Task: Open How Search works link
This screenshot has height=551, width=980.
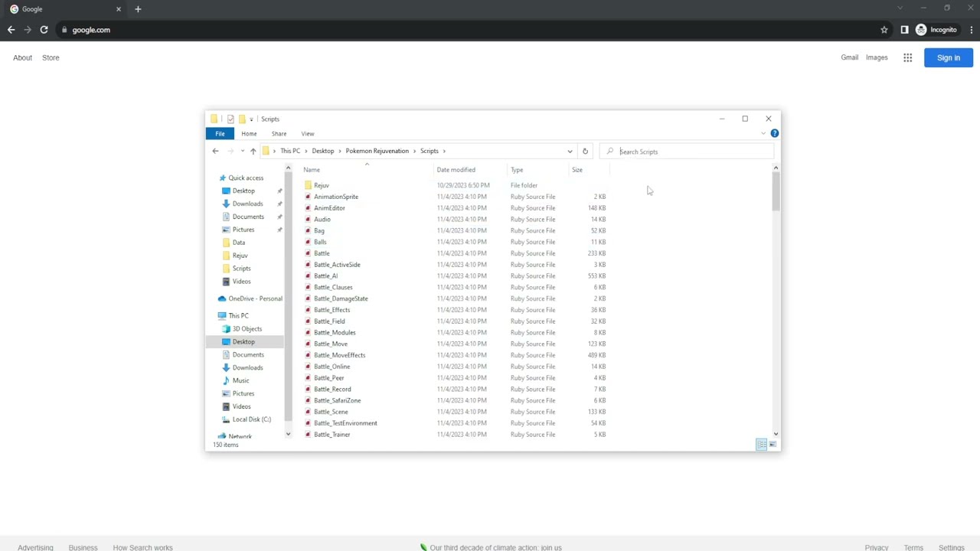Action: point(142,547)
